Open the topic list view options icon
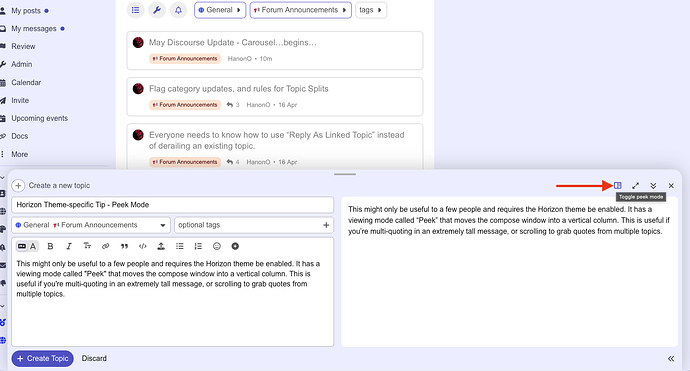 coord(136,10)
